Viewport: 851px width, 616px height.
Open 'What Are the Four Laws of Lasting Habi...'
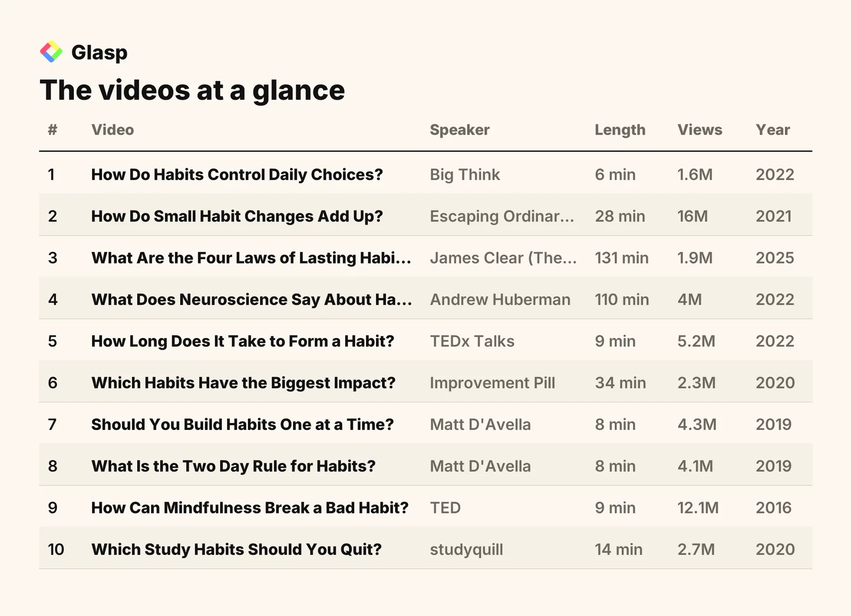[x=251, y=258]
